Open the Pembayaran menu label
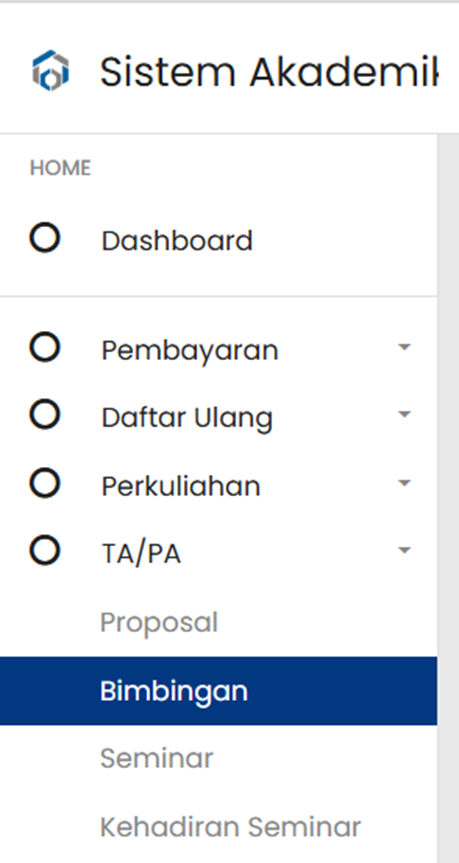Screen dimensions: 459x863 (190, 351)
